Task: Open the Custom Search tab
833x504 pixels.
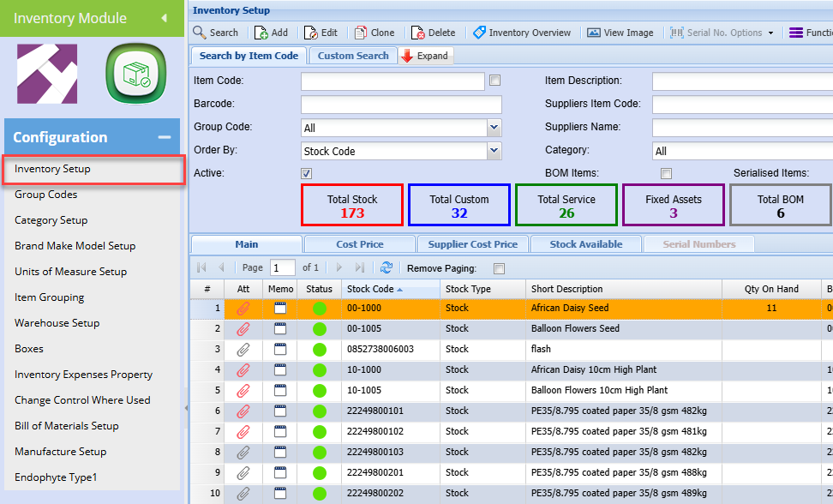Action: tap(352, 56)
